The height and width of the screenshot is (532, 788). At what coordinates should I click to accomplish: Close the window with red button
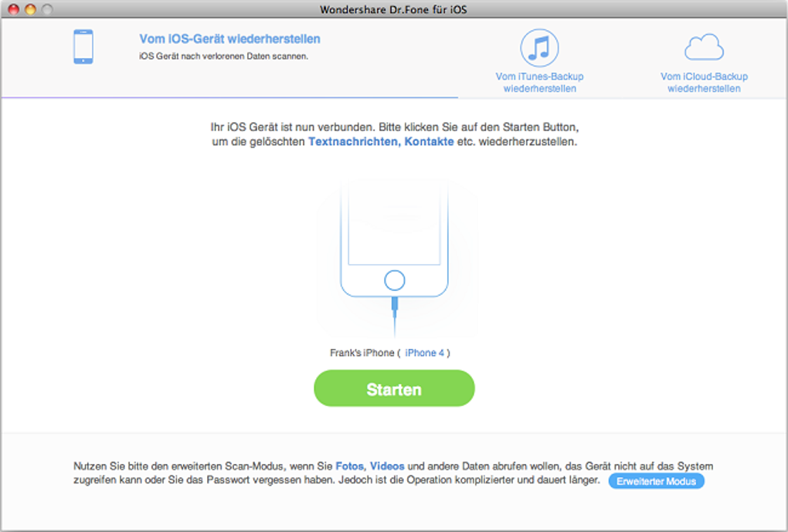[x=14, y=9]
